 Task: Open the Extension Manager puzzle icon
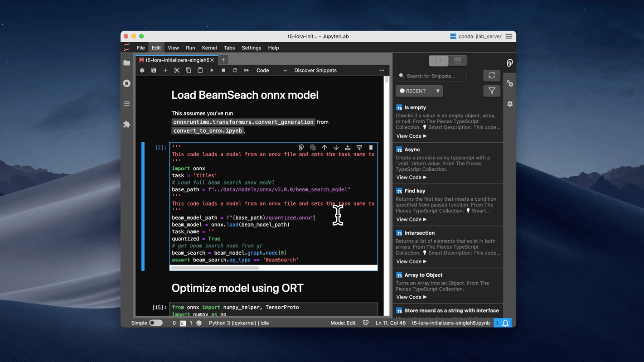(x=127, y=124)
